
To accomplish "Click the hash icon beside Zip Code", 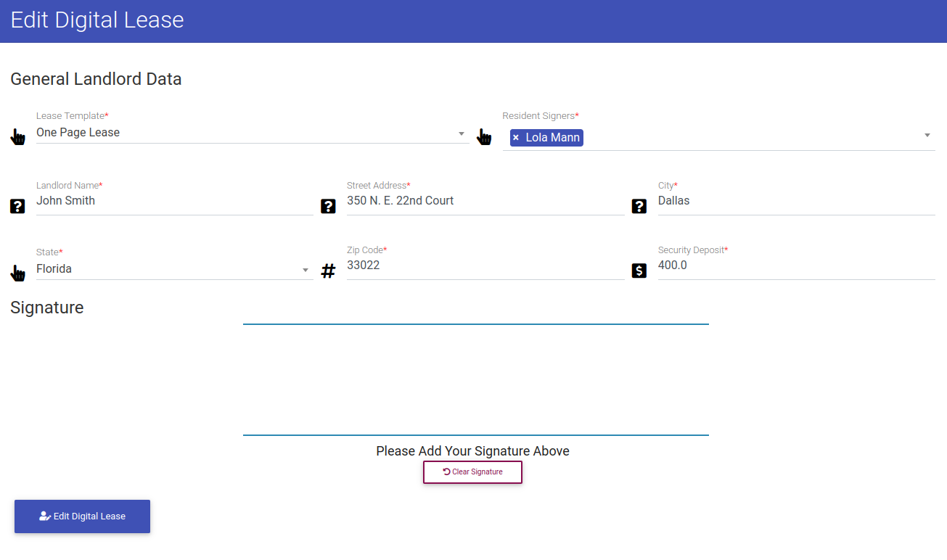I will pyautogui.click(x=328, y=271).
